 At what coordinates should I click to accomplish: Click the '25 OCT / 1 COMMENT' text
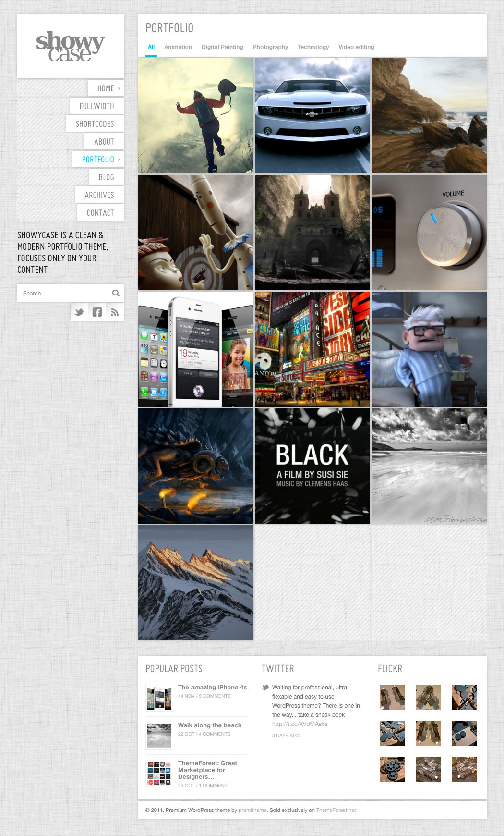click(x=203, y=786)
